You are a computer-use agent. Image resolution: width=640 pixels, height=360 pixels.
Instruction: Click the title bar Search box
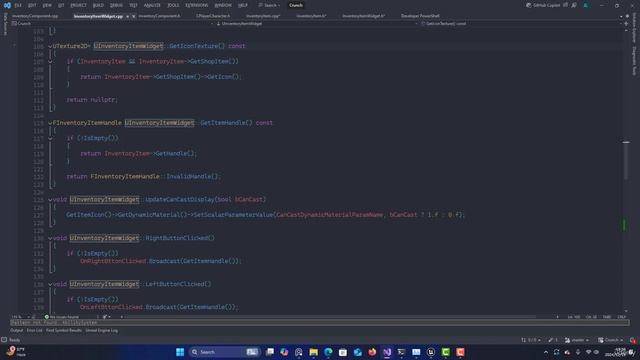269,5
